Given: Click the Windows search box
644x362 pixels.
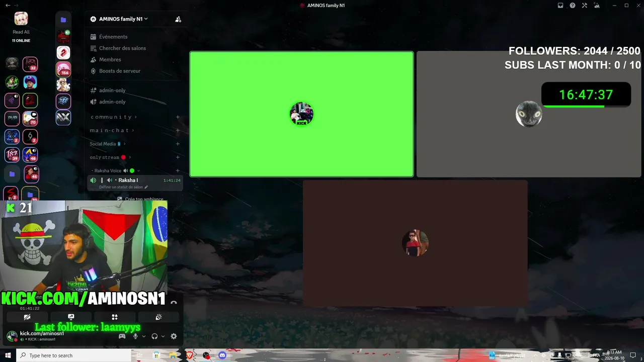Looking at the screenshot, I should coord(73,355).
